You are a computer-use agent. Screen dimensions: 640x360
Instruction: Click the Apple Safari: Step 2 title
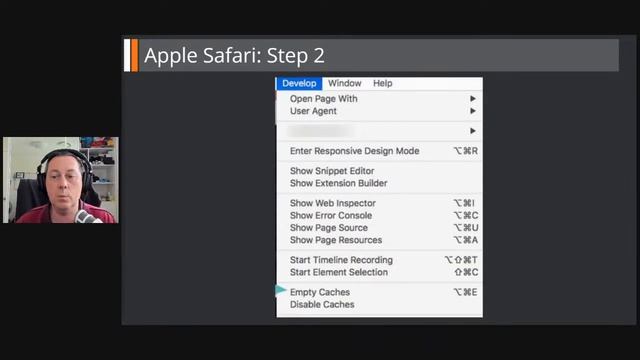(234, 56)
